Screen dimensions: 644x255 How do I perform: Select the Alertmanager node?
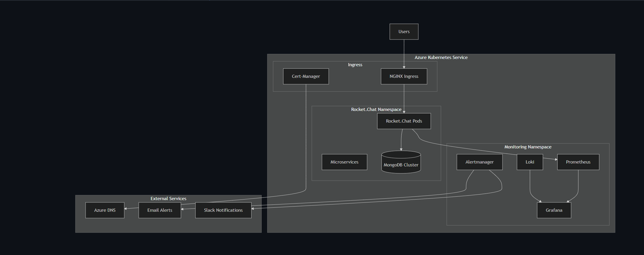pos(480,162)
